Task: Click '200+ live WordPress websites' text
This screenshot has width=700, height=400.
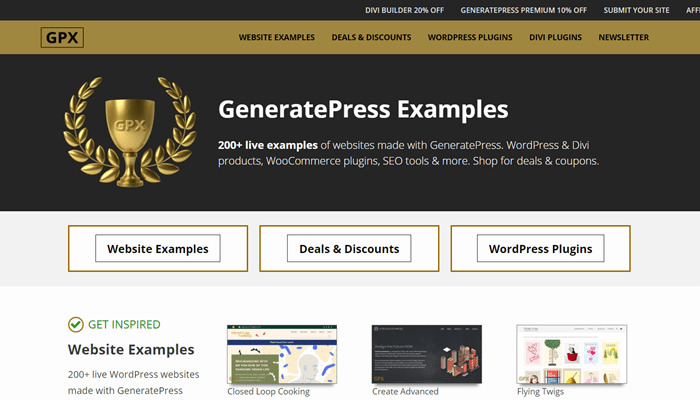Action: 133,374
